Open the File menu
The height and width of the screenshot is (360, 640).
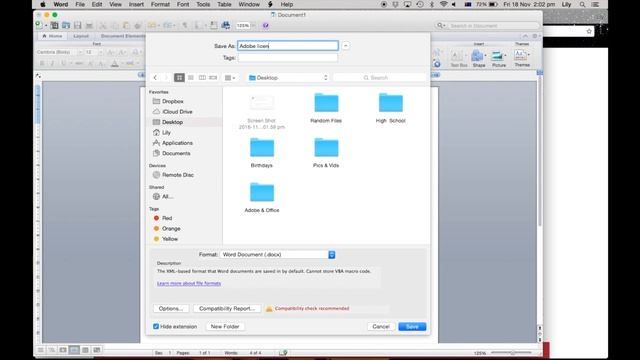[80, 4]
